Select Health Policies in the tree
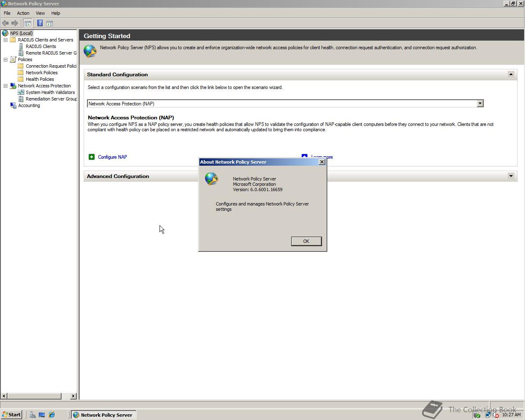Image resolution: width=525 pixels, height=420 pixels. click(40, 79)
